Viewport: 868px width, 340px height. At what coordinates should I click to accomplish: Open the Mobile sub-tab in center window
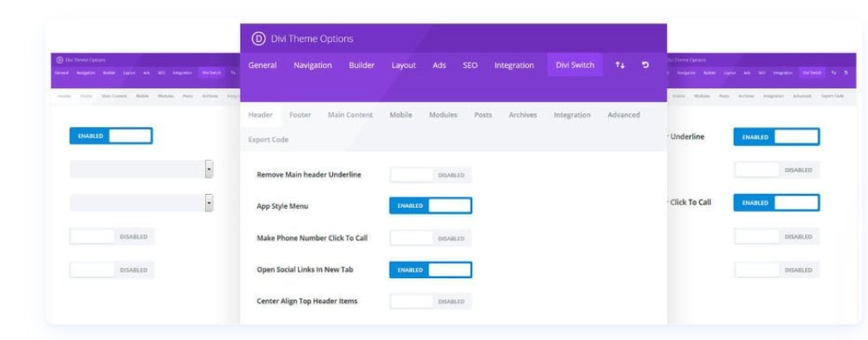pyautogui.click(x=401, y=115)
